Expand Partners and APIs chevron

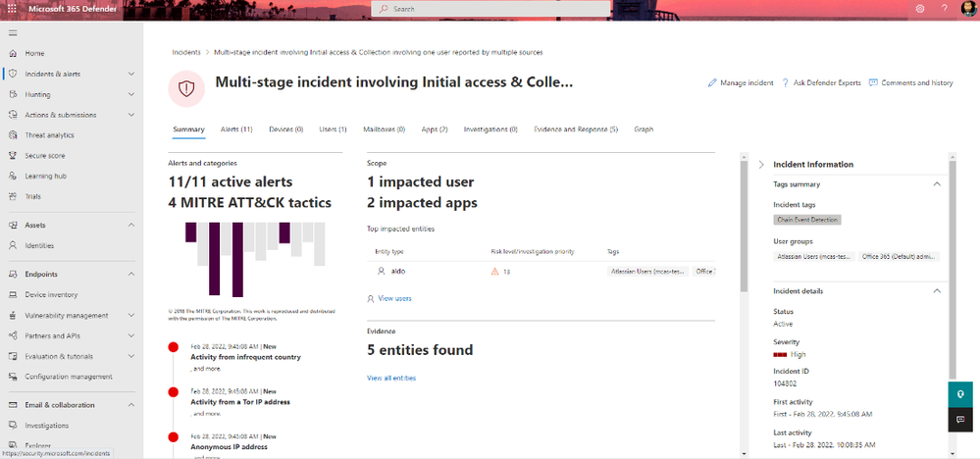click(131, 335)
